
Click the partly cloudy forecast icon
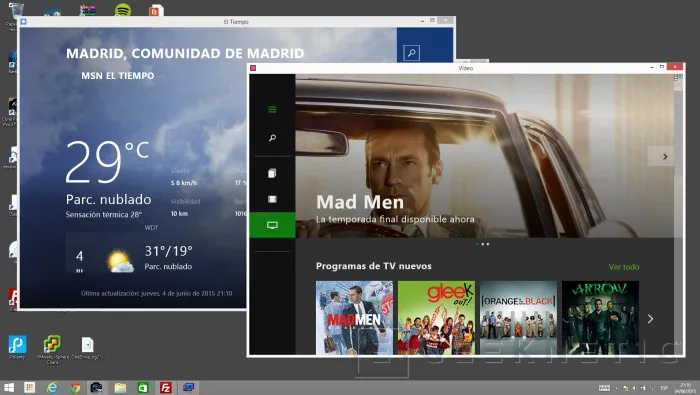[x=120, y=262]
